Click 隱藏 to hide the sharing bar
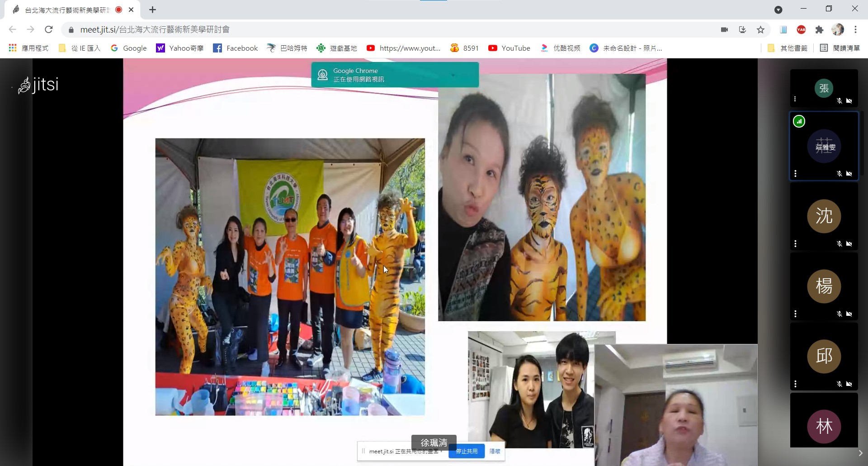Screen dimensions: 868x466 (495, 451)
